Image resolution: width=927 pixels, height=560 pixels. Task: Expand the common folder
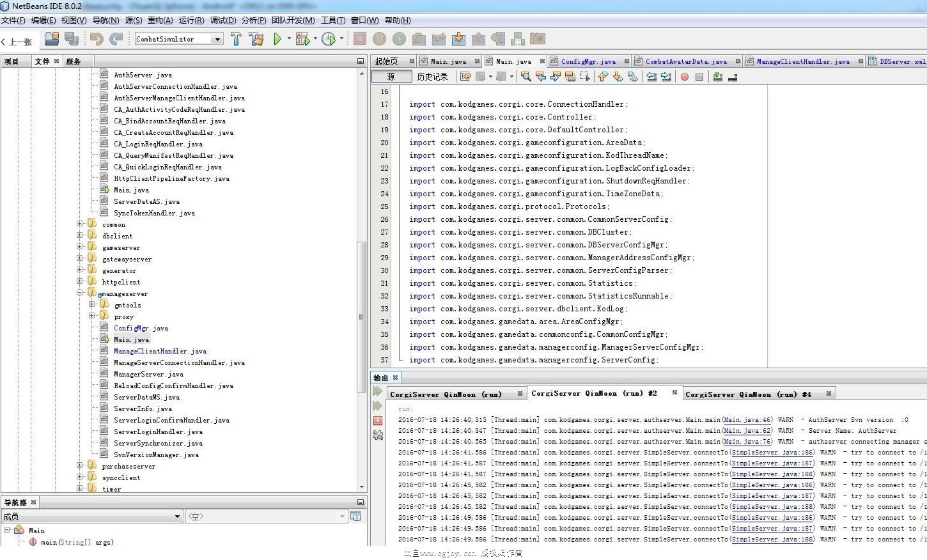[x=80, y=224]
